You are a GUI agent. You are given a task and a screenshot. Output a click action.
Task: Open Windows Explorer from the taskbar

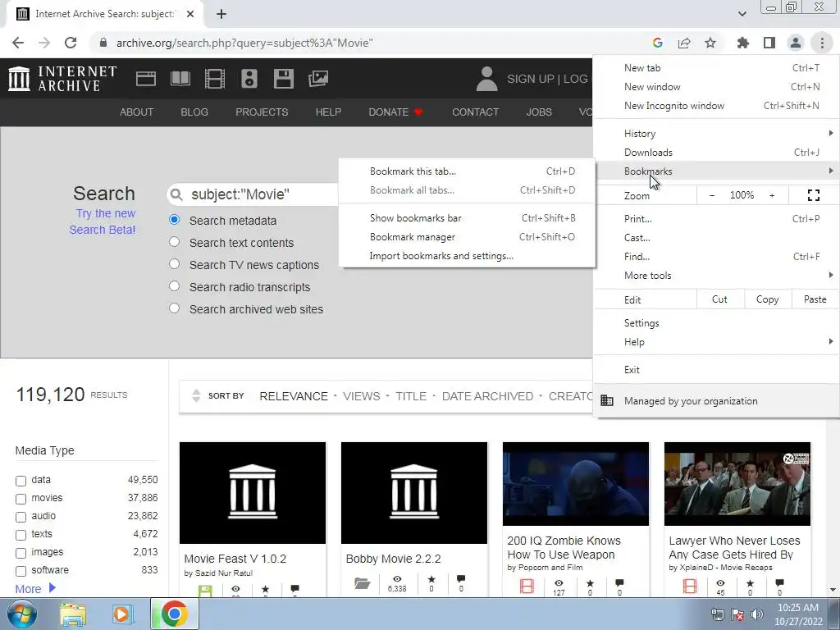tap(73, 614)
